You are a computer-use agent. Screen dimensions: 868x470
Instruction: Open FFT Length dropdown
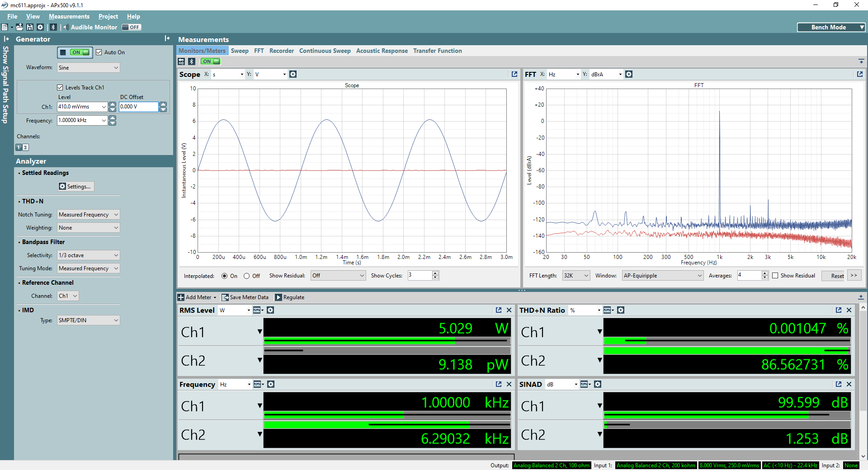click(x=576, y=276)
